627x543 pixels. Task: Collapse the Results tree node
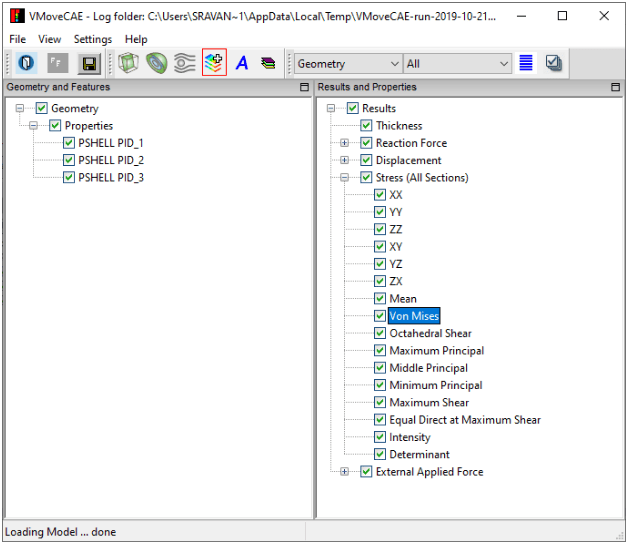(331, 108)
